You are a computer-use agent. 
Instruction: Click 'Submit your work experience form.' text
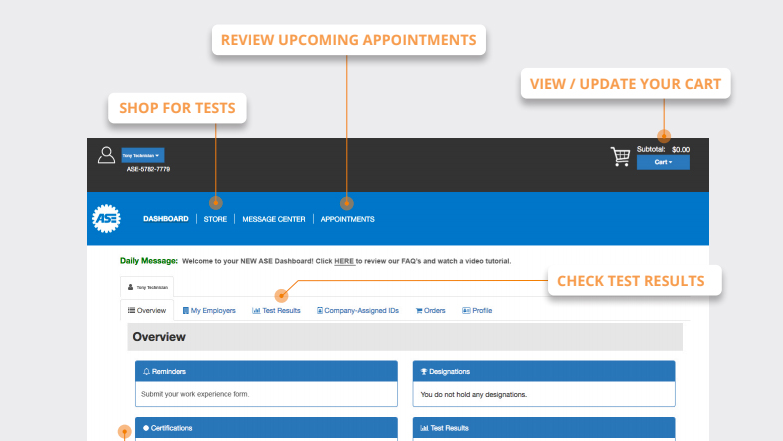(x=195, y=394)
